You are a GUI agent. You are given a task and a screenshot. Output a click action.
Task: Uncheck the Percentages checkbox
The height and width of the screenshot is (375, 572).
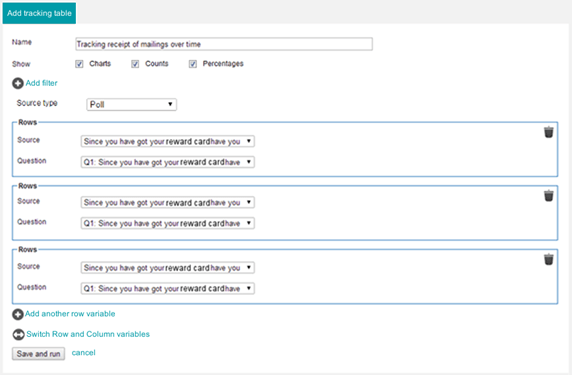pyautogui.click(x=193, y=64)
